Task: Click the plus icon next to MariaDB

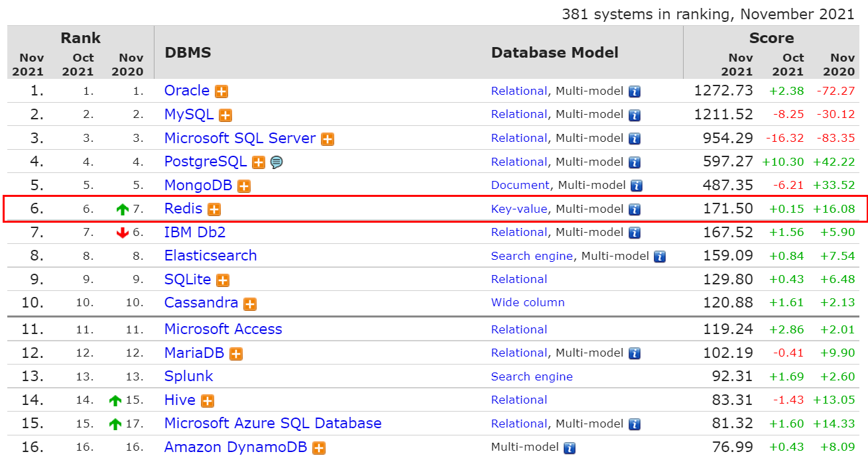Action: (236, 354)
